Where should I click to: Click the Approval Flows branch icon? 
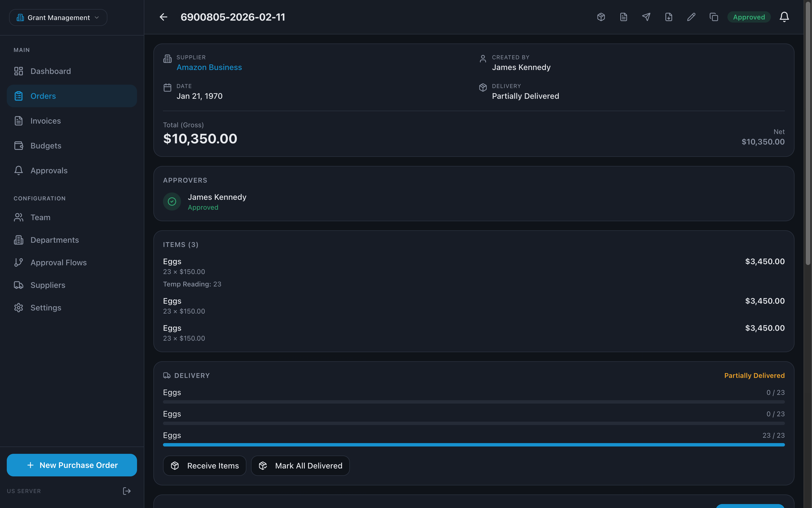click(18, 262)
